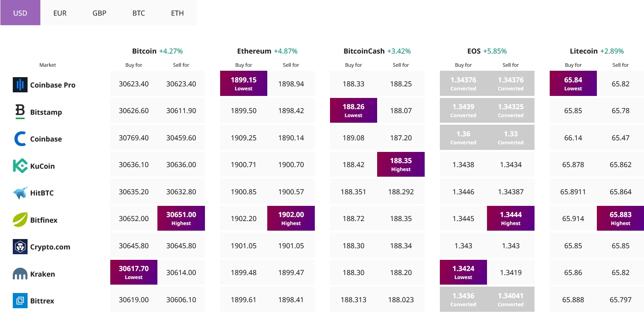Select Coinbase Pro's lowest Ethereum buy price 1899.15
This screenshot has width=644, height=313.
coord(244,84)
